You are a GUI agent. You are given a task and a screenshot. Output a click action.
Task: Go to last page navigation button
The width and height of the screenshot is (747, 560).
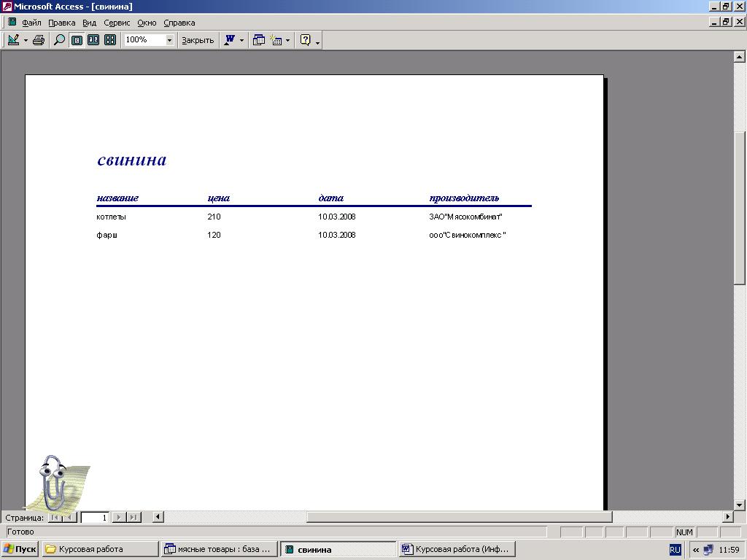click(x=134, y=517)
